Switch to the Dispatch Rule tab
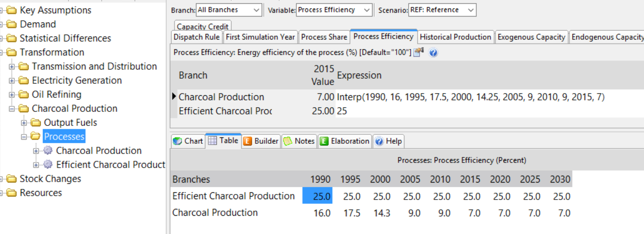644x234 pixels. [197, 37]
